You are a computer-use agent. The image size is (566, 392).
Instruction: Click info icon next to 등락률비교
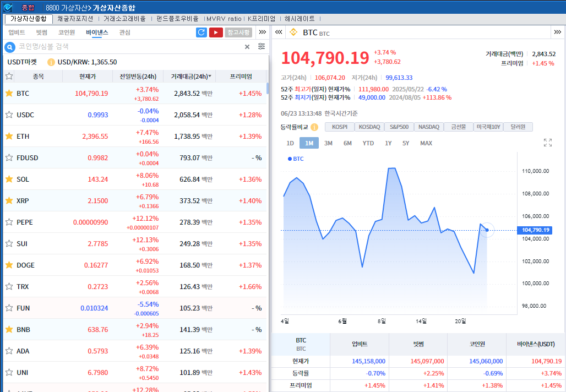[x=315, y=127]
